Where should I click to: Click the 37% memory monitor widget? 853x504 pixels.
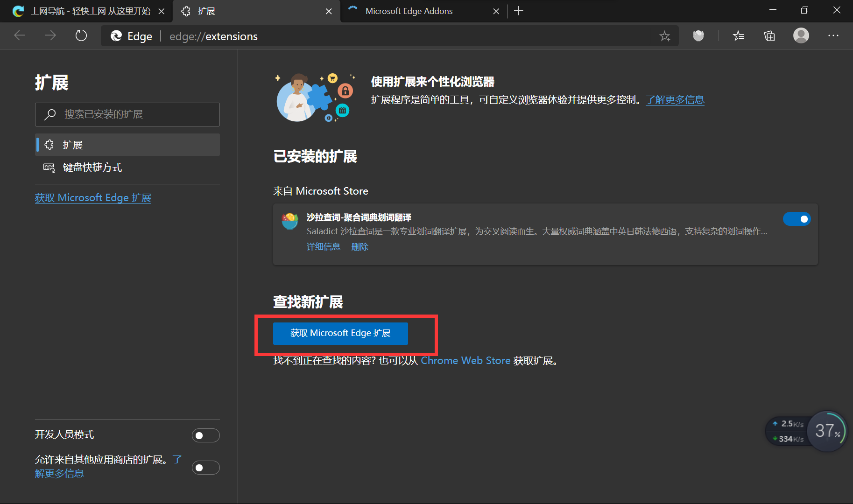tap(827, 431)
